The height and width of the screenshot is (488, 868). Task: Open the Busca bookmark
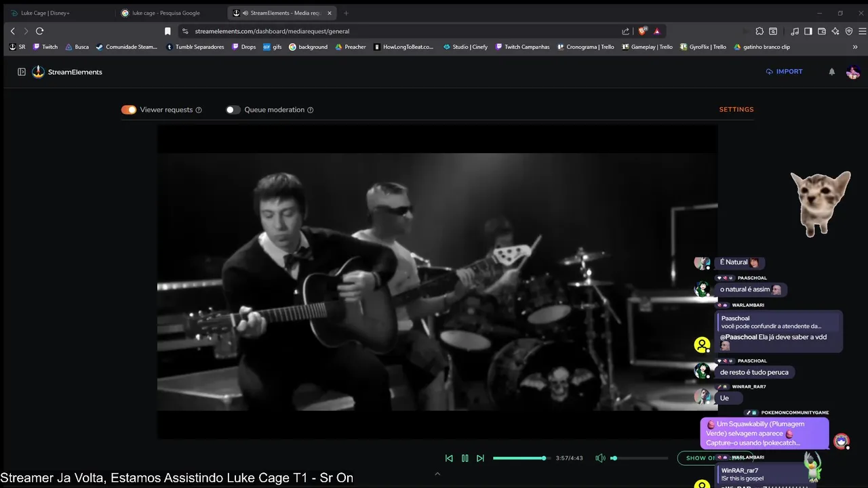pyautogui.click(x=77, y=47)
